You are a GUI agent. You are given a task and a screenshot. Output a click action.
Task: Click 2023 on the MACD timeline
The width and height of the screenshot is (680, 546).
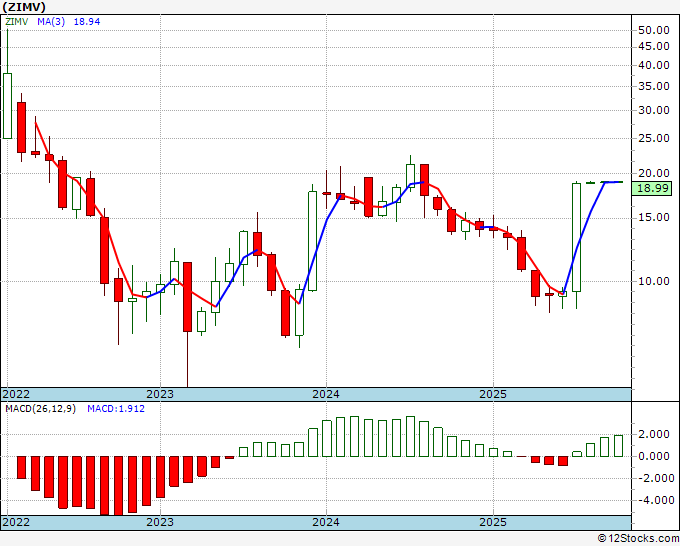(160, 522)
